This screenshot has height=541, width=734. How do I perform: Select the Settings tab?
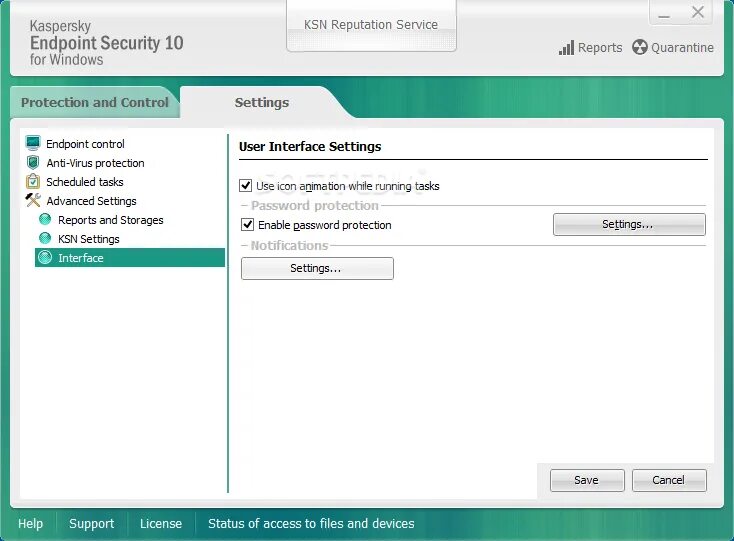pyautogui.click(x=262, y=102)
